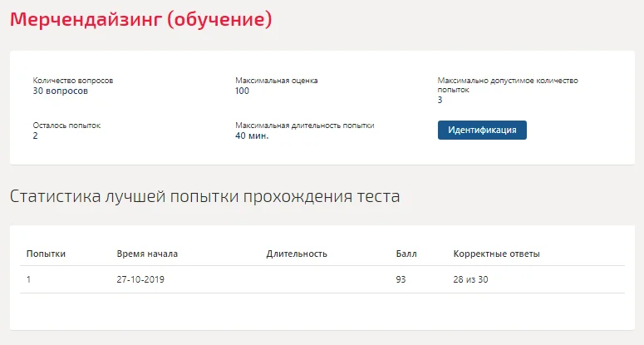Screen dimensions: 644x345
Task: Click the Максимально допустимое количество попыток label
Action: 508,85
